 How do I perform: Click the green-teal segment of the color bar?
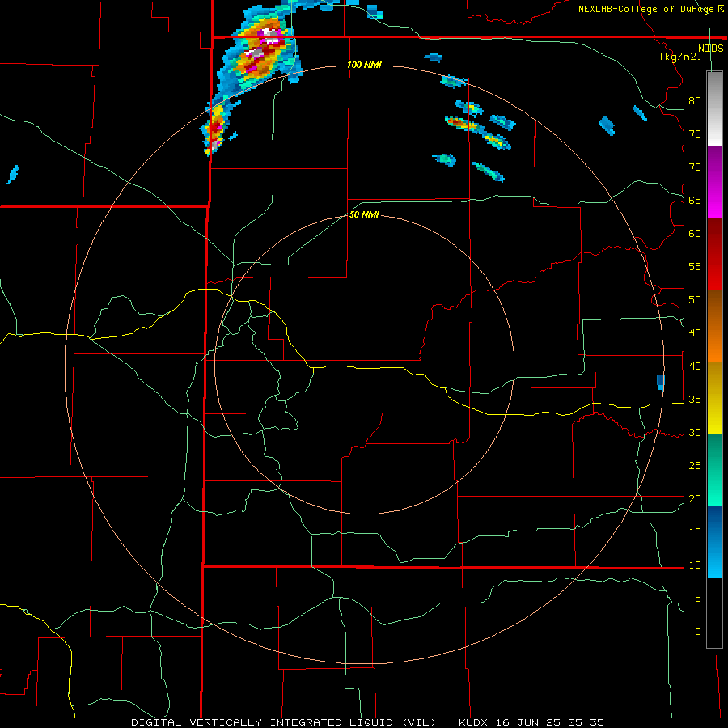click(x=714, y=470)
